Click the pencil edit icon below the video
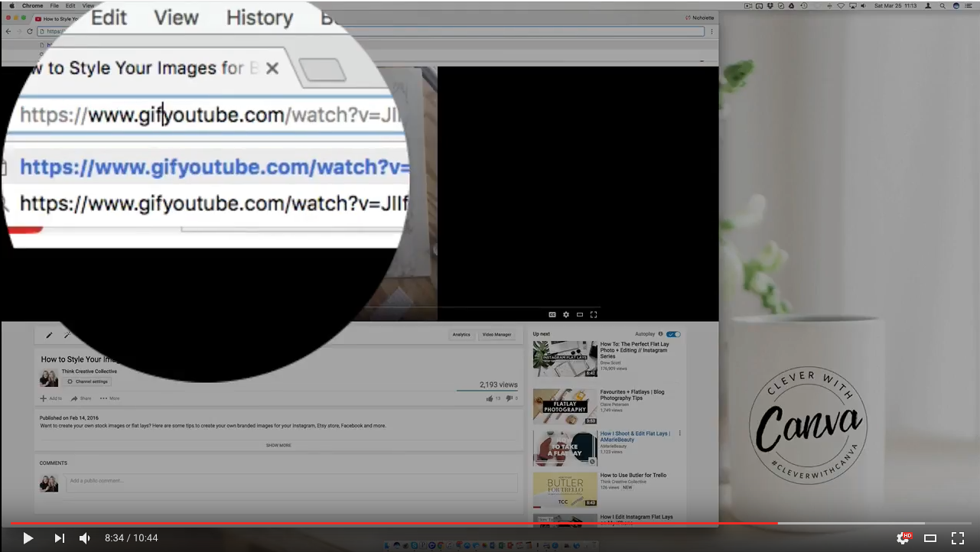This screenshot has width=980, height=552. (49, 335)
